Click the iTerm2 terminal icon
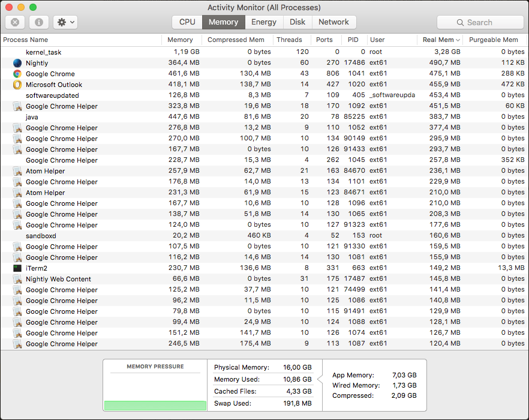This screenshot has width=529, height=420. coord(17,268)
